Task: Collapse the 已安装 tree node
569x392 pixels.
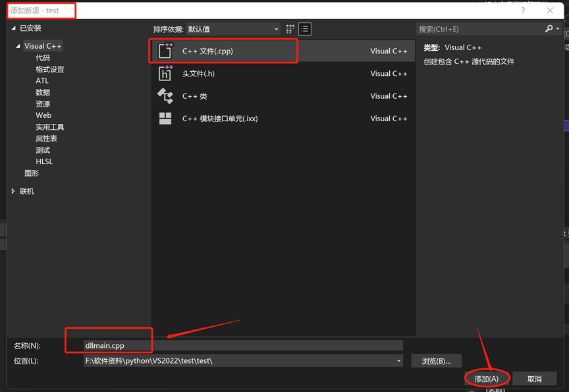Action: 13,28
